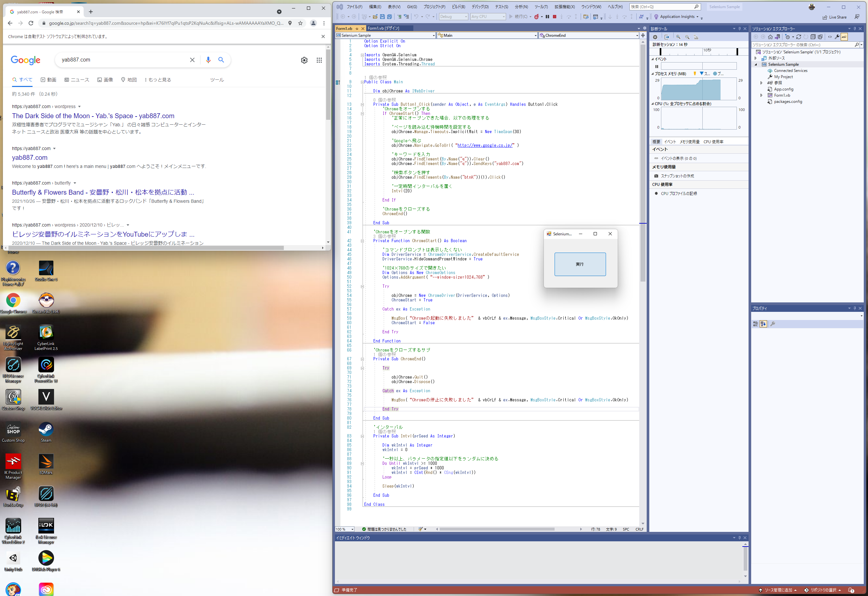Image resolution: width=868 pixels, height=596 pixels.
Task: Click スナップショットの作成 in diagnostics
Action: [x=677, y=176]
